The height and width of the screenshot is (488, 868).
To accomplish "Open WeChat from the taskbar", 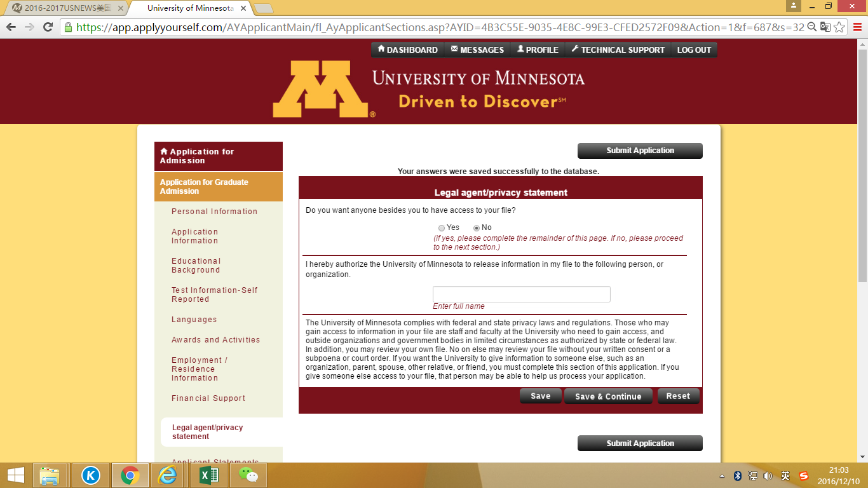I will click(x=248, y=475).
